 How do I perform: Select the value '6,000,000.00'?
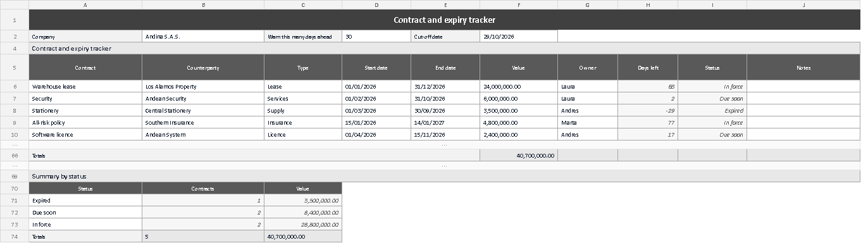pos(519,98)
